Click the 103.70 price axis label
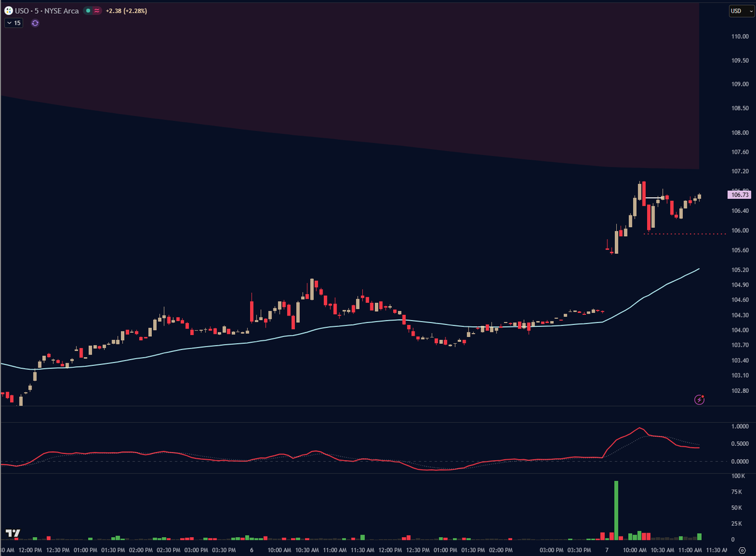The width and height of the screenshot is (756, 556). pos(740,345)
